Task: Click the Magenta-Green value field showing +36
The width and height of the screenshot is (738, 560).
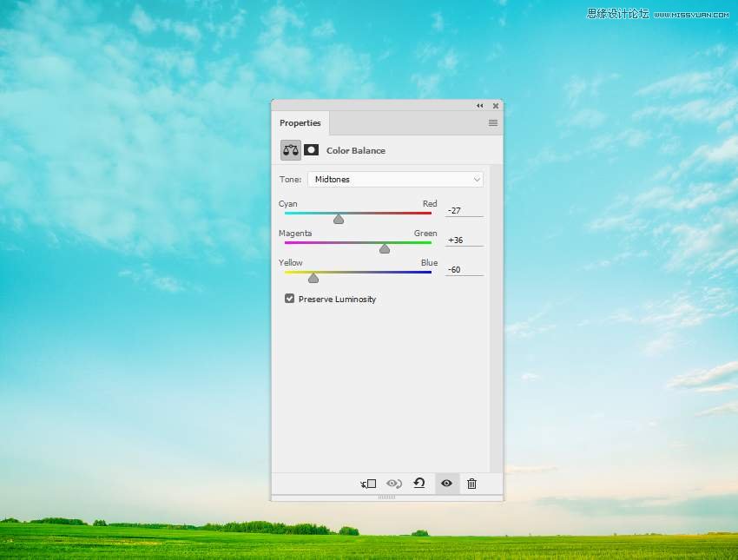Action: [x=464, y=240]
